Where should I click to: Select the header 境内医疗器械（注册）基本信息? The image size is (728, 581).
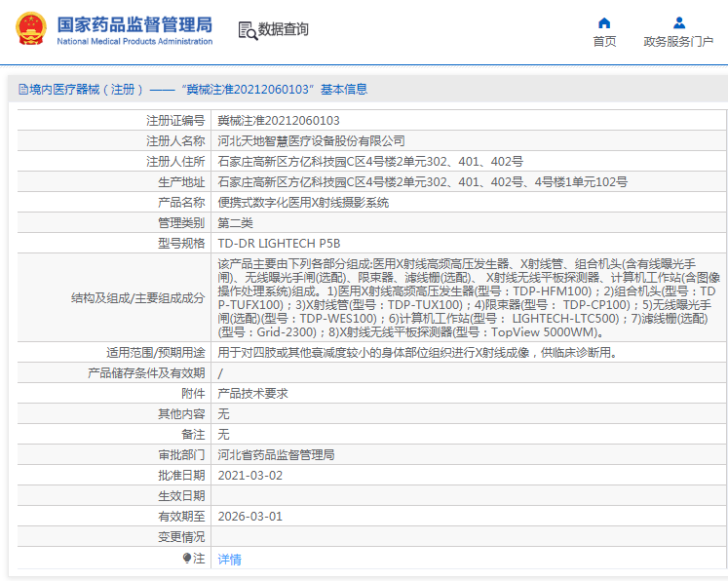[198, 89]
